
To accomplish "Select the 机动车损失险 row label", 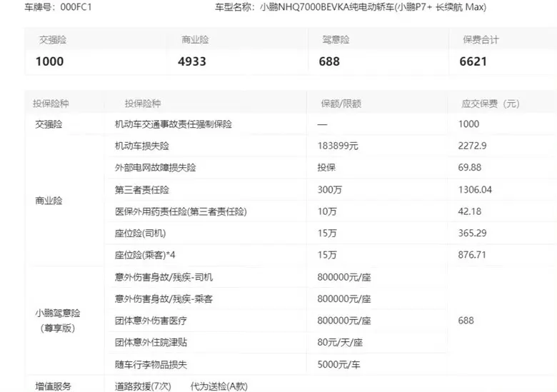I will [141, 146].
